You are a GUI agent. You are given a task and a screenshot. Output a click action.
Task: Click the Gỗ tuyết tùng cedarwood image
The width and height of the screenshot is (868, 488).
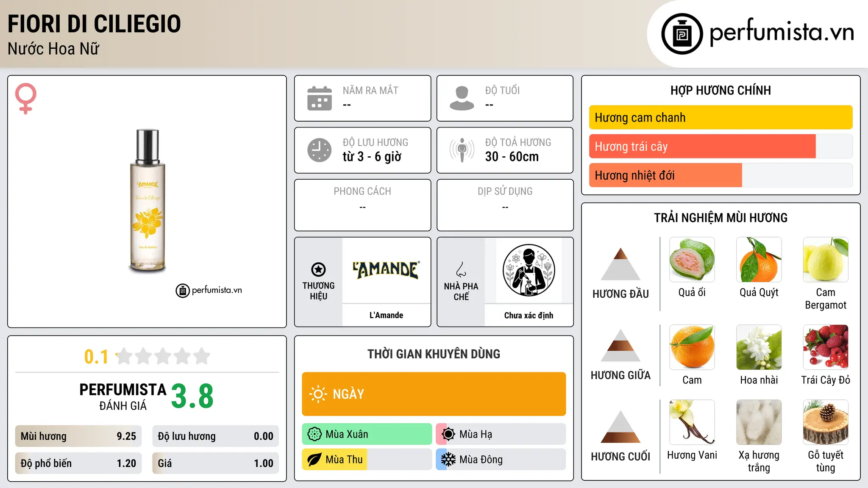[x=826, y=422]
